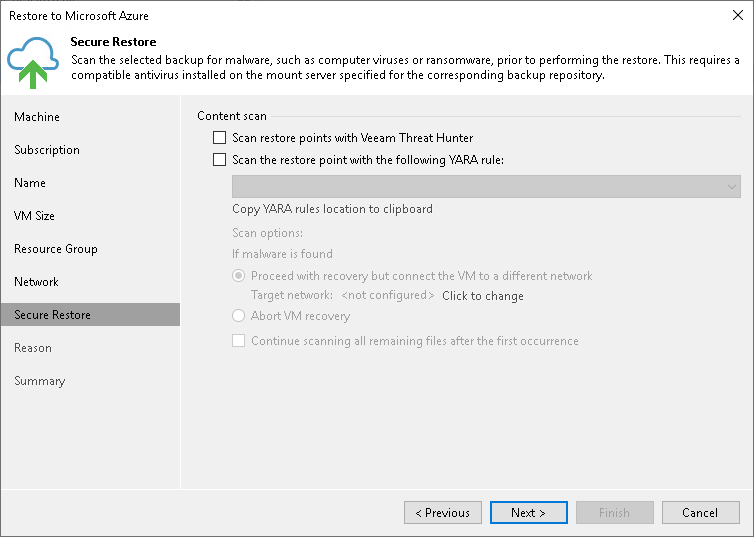Image resolution: width=754 pixels, height=537 pixels.
Task: Select Proceed with recovery on different network
Action: 239,276
